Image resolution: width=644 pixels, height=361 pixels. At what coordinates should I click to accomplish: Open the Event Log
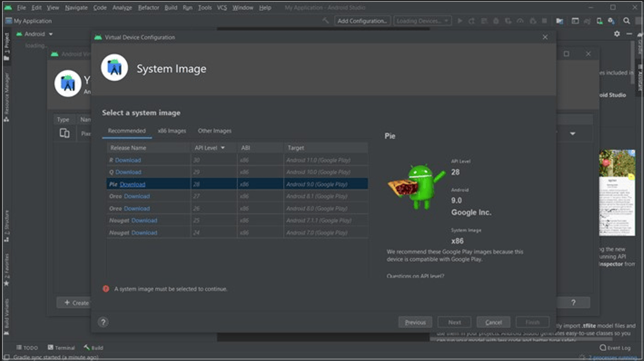615,347
